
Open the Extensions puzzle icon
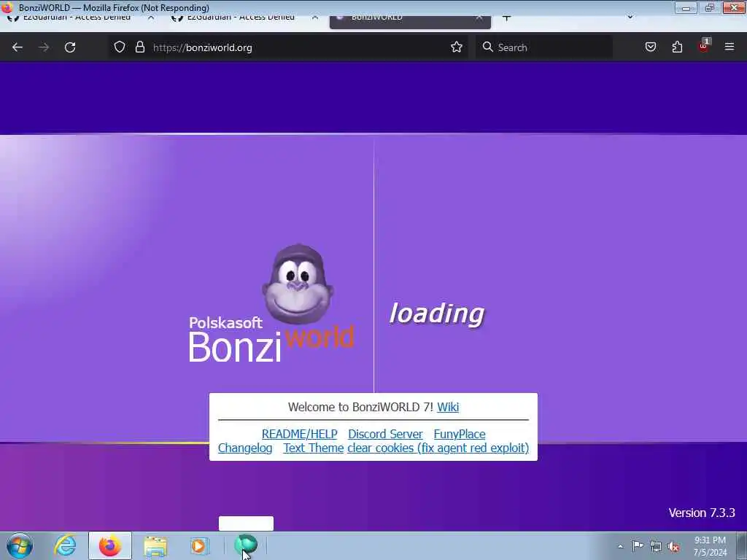tap(677, 47)
